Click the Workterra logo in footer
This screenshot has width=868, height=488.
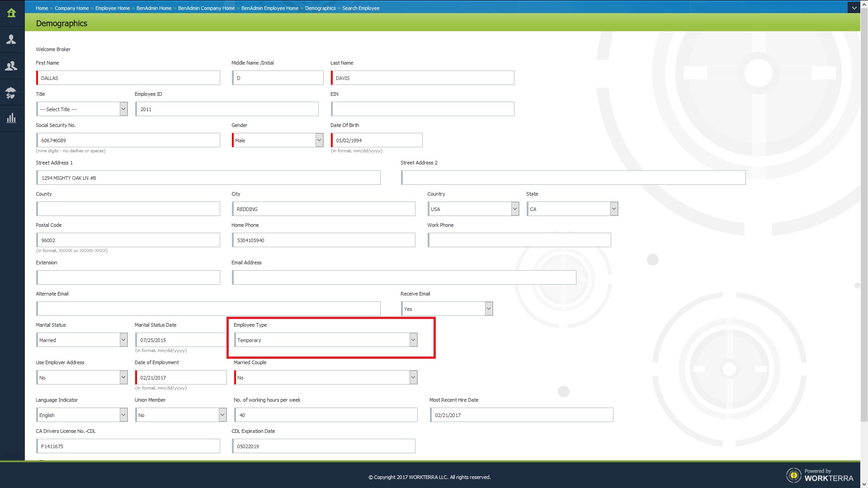[820, 475]
